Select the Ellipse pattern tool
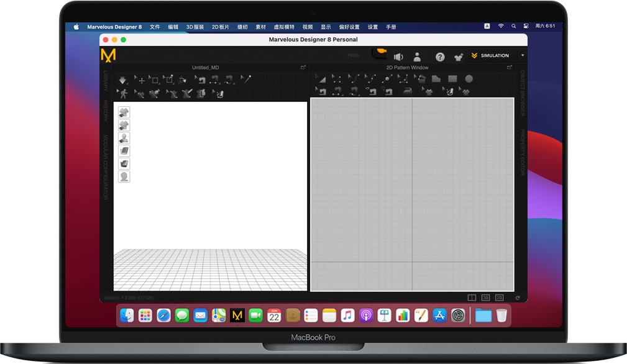 click(x=469, y=79)
